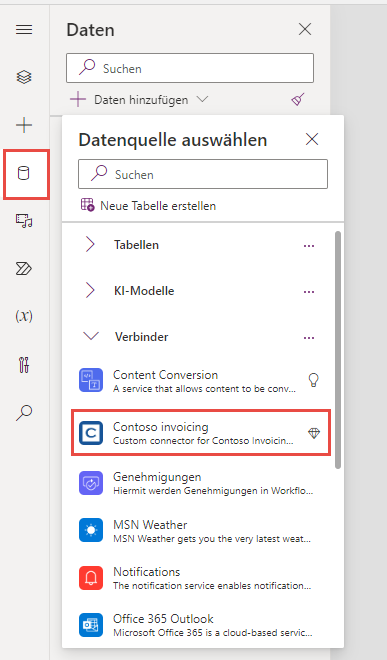This screenshot has width=387, height=660.
Task: Open the hamburger menu in sidebar
Action: 24,29
